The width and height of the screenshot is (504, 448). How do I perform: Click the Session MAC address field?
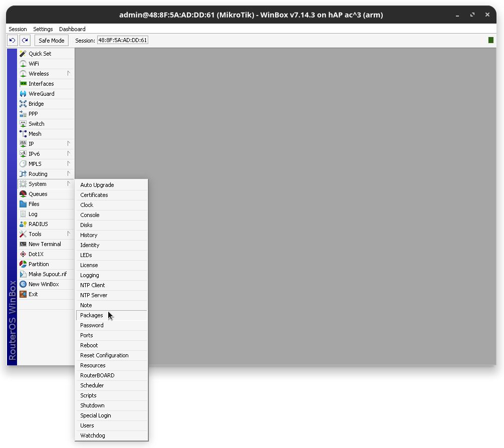tap(122, 40)
